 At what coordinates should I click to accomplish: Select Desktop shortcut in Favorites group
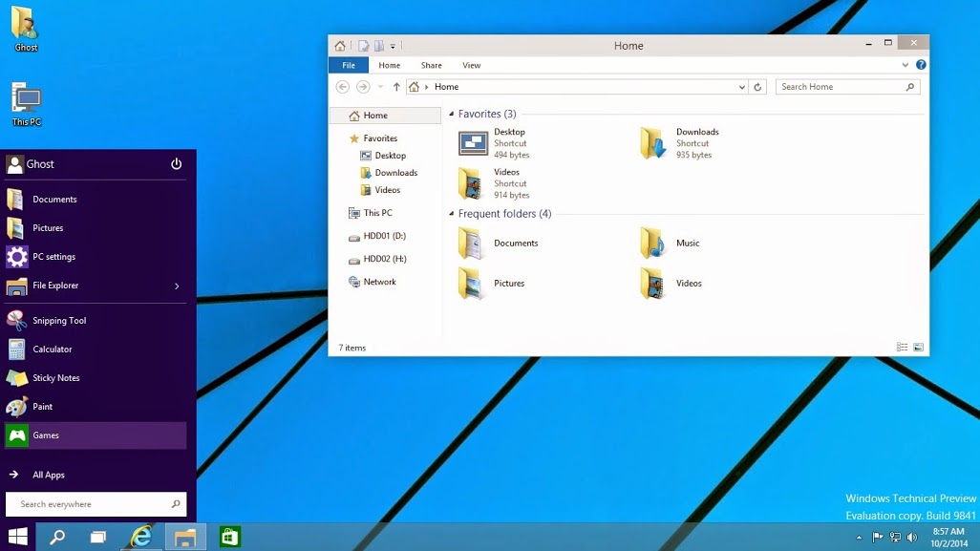[495, 143]
